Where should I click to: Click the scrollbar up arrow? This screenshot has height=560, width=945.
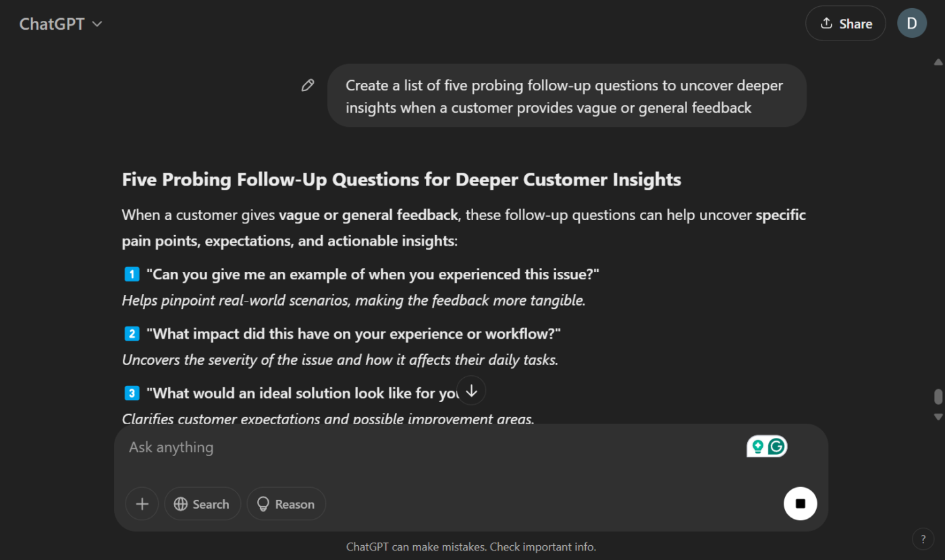pyautogui.click(x=938, y=62)
